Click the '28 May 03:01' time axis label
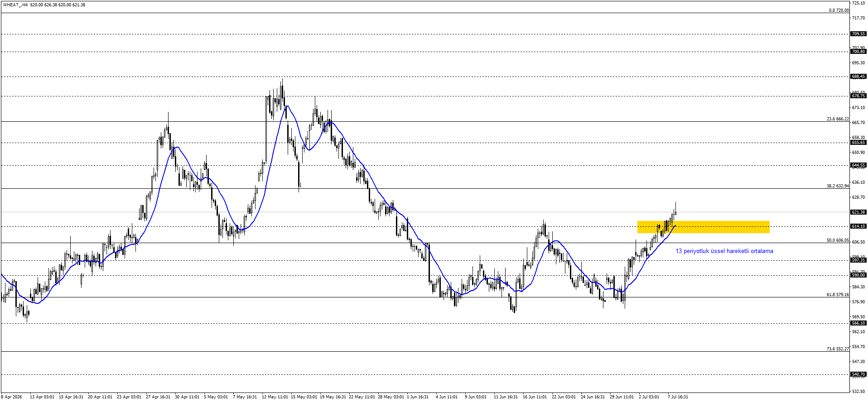This screenshot has width=868, height=402. [391, 397]
